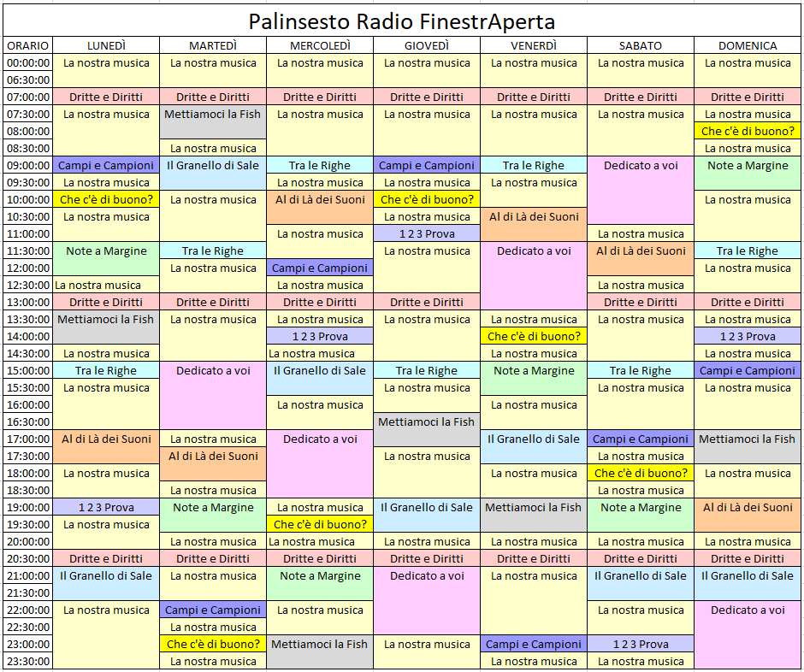Select Friday's 19:00 Mettiamoci la Fish cell
This screenshot has height=672, width=804.
point(534,516)
